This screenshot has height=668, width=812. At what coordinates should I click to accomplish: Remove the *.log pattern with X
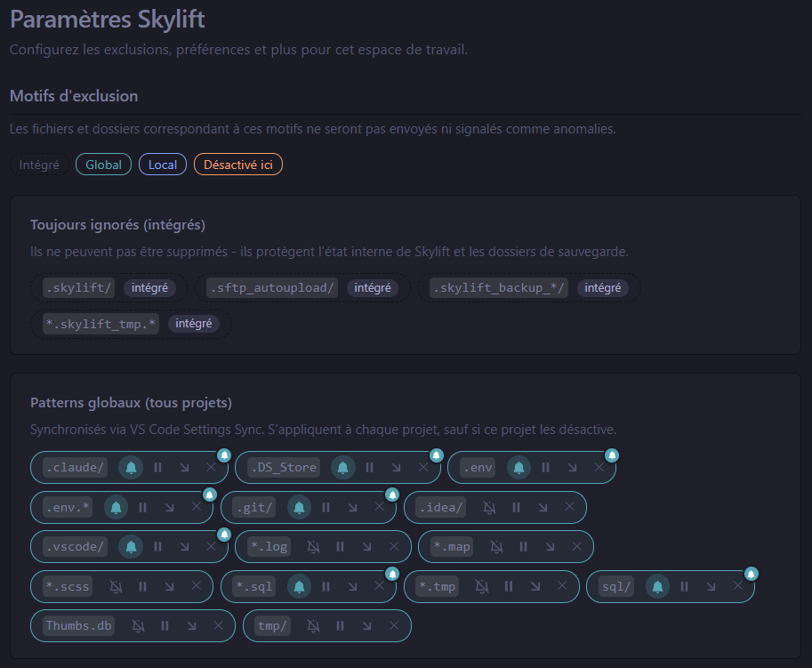coord(394,546)
